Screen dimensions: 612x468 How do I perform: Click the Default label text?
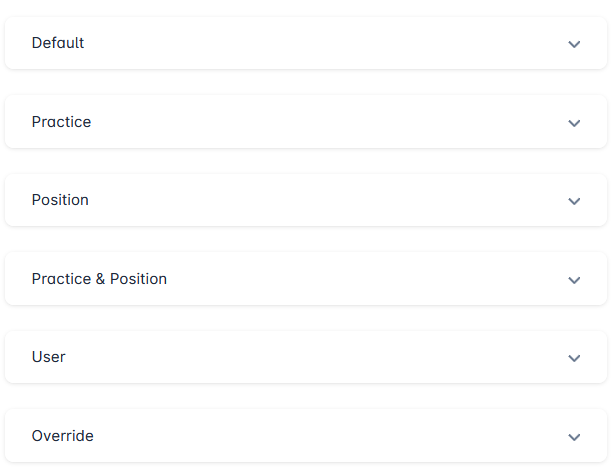click(58, 43)
